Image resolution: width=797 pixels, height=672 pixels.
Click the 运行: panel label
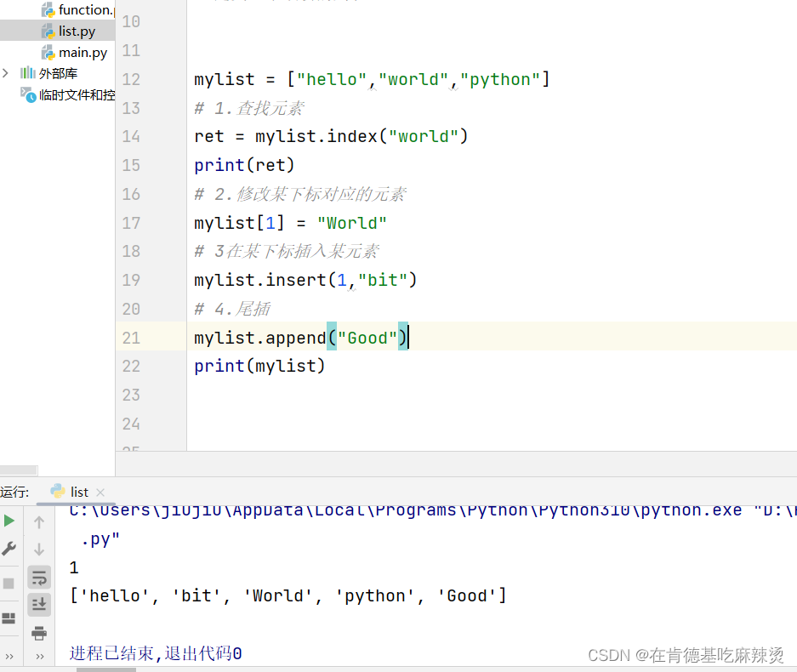[x=14, y=492]
